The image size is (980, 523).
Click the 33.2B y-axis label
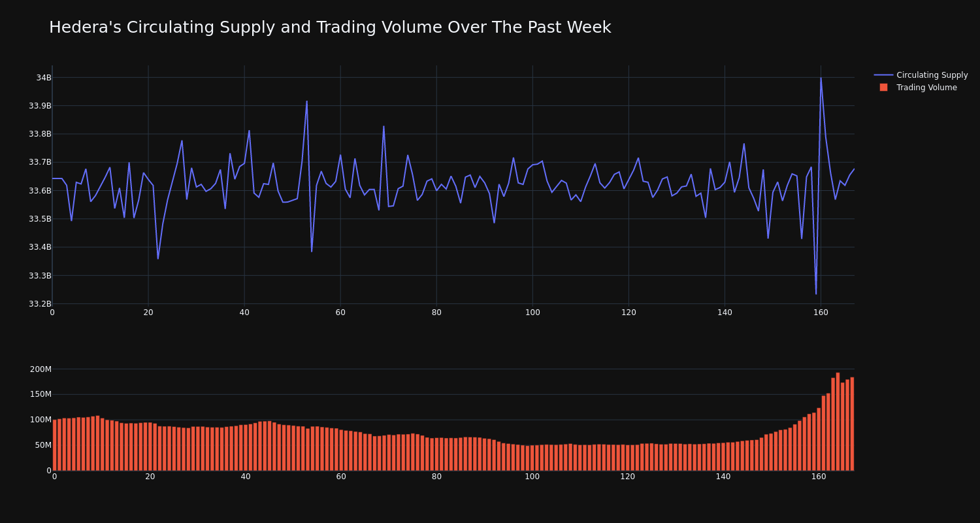click(x=40, y=304)
